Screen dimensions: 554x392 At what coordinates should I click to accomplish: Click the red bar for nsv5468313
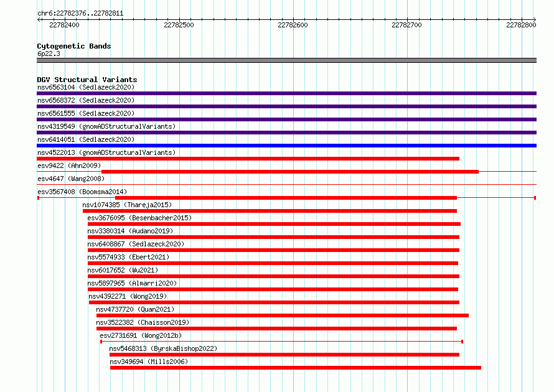[284, 355]
